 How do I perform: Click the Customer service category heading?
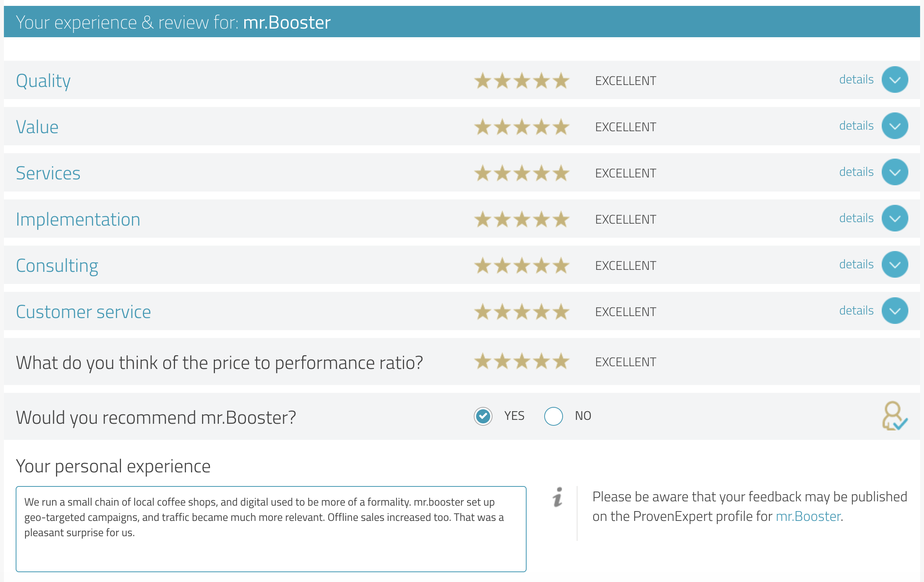point(83,312)
